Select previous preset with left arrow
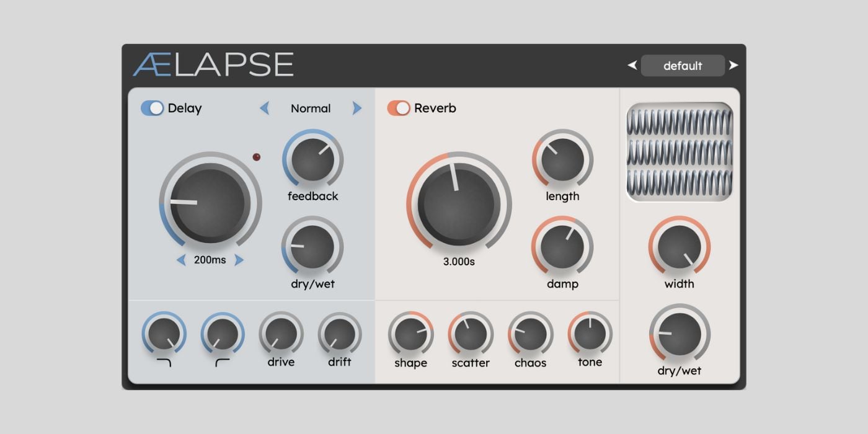This screenshot has height=434, width=868. (x=632, y=65)
